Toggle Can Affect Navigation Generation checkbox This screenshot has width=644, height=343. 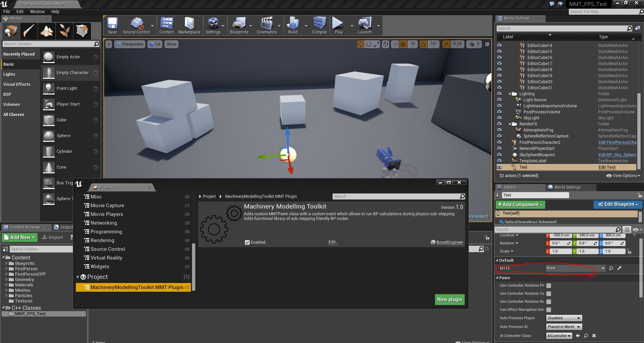[x=549, y=310]
